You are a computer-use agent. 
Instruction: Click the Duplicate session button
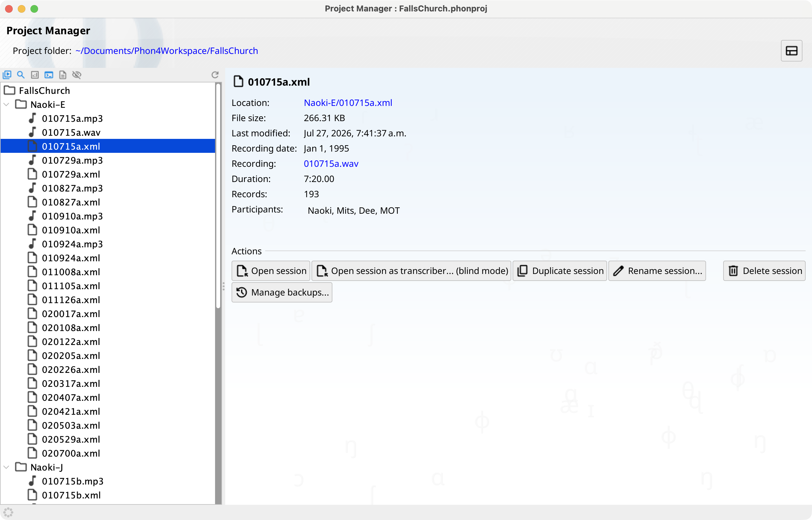(560, 271)
